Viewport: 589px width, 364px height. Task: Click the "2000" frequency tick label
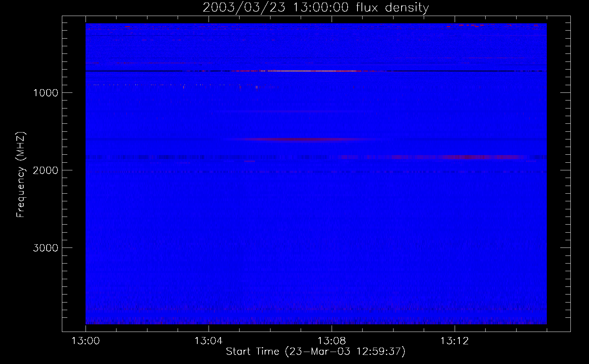click(x=46, y=170)
